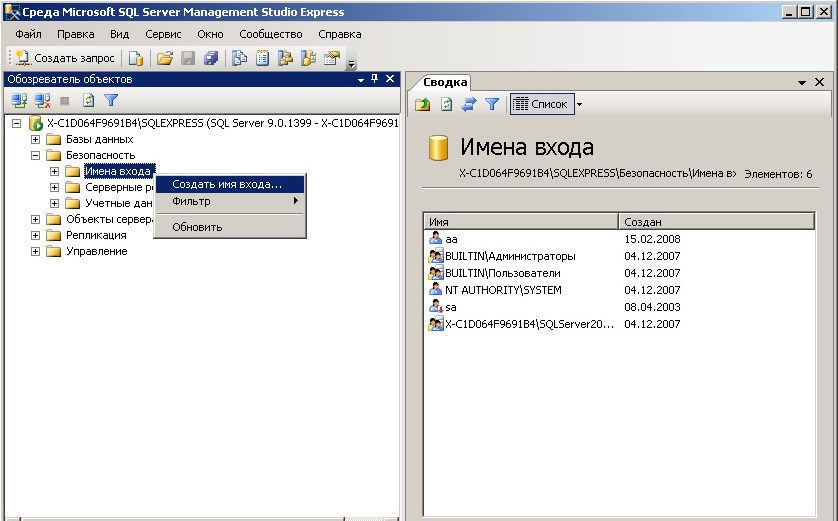Select the SQLEXPRESS server root node

point(222,123)
